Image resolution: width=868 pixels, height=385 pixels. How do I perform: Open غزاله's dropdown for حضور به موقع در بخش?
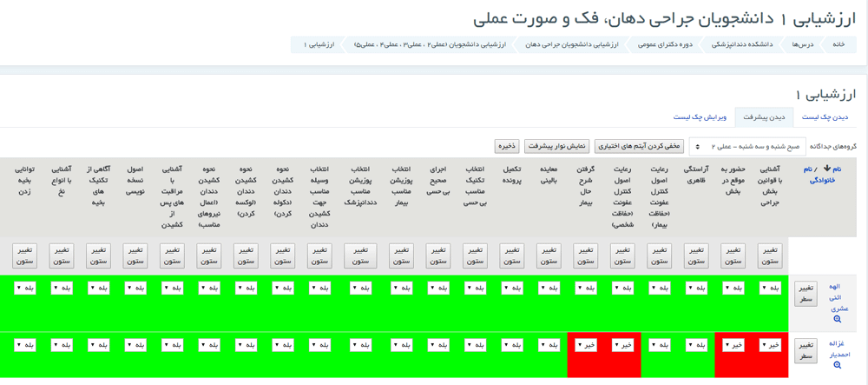point(733,345)
